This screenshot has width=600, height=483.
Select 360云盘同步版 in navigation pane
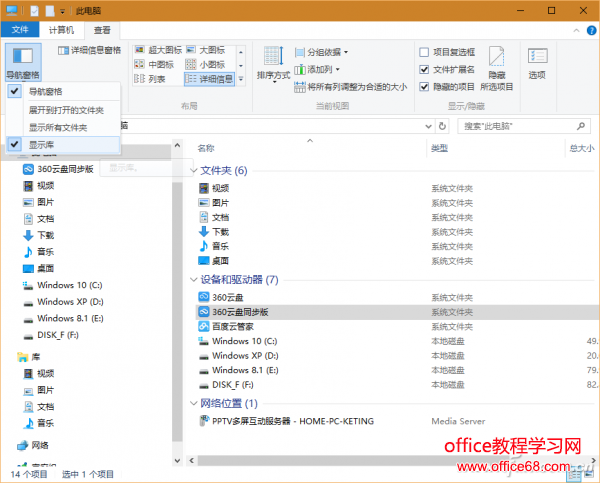(x=59, y=169)
